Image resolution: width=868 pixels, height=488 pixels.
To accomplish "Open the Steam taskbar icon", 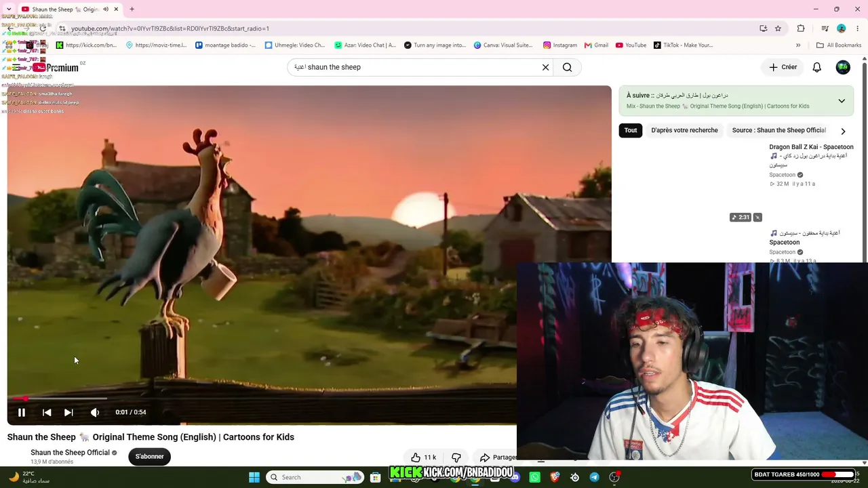I will pyautogui.click(x=574, y=477).
